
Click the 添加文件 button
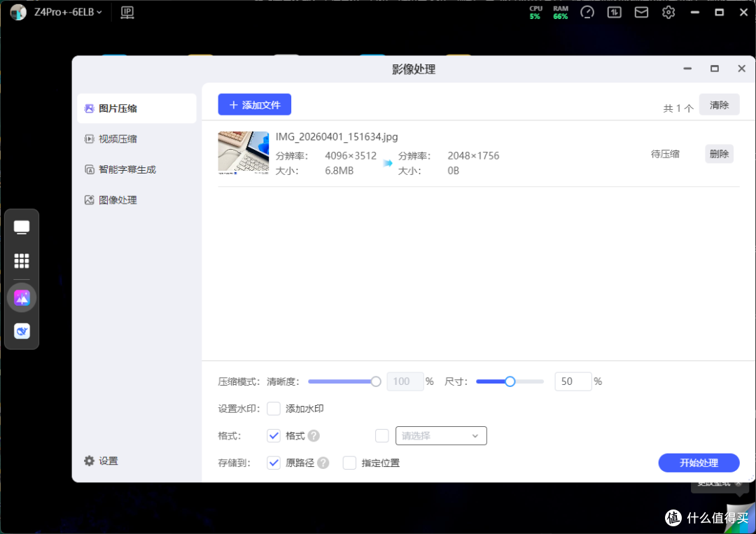[x=255, y=104]
